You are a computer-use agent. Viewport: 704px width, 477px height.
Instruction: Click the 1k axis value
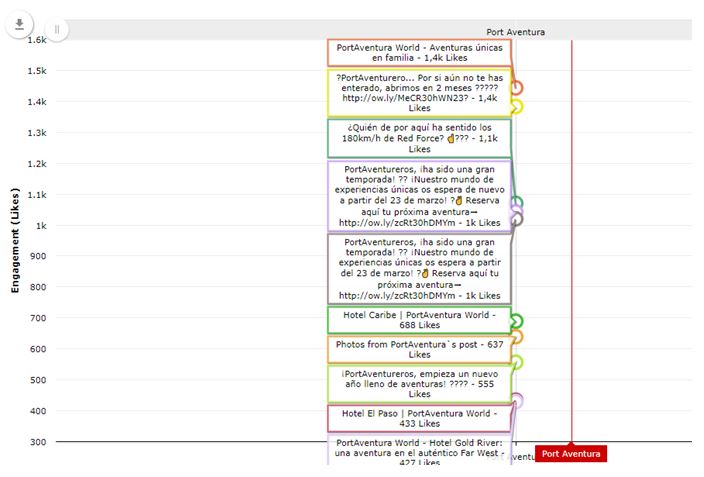[41, 226]
